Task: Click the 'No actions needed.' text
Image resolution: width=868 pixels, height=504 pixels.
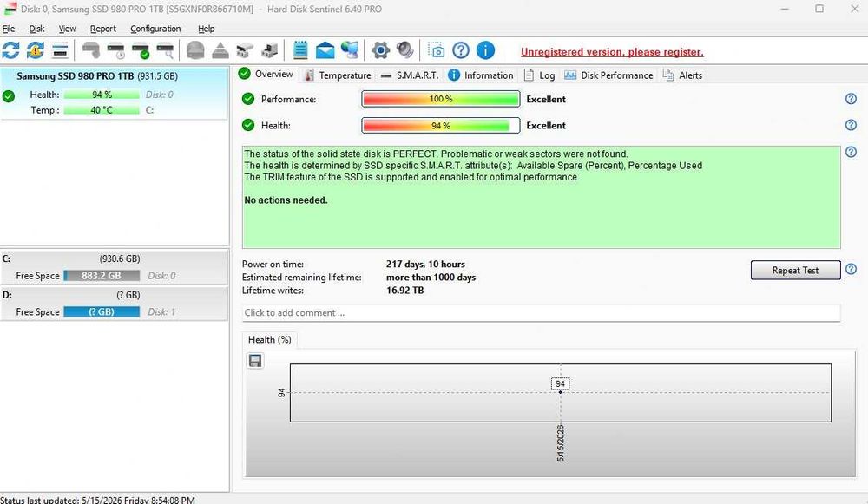Action: pyautogui.click(x=286, y=200)
